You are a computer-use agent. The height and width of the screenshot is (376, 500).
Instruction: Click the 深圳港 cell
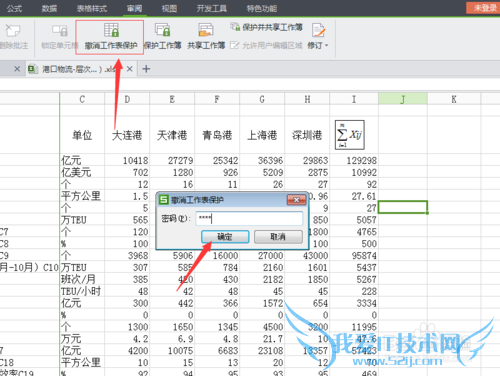click(x=307, y=135)
